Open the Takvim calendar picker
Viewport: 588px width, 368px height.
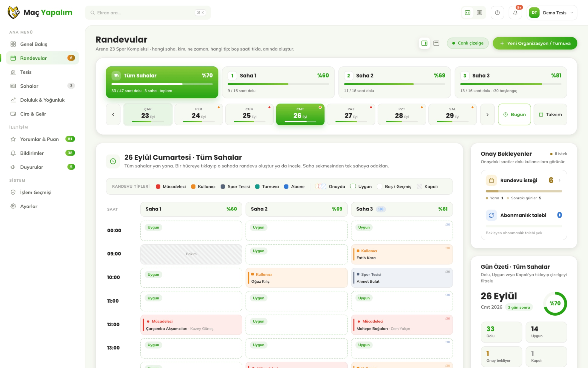550,114
